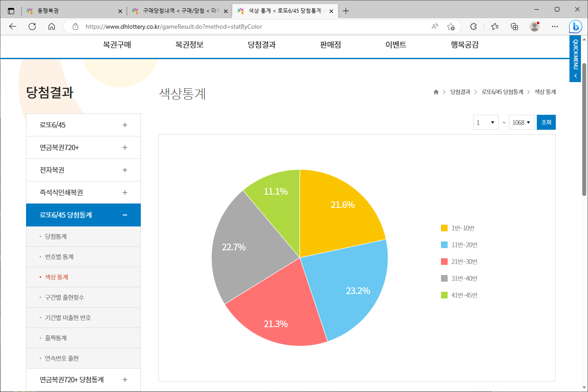
Task: Open the browser home page
Action: click(x=52, y=26)
